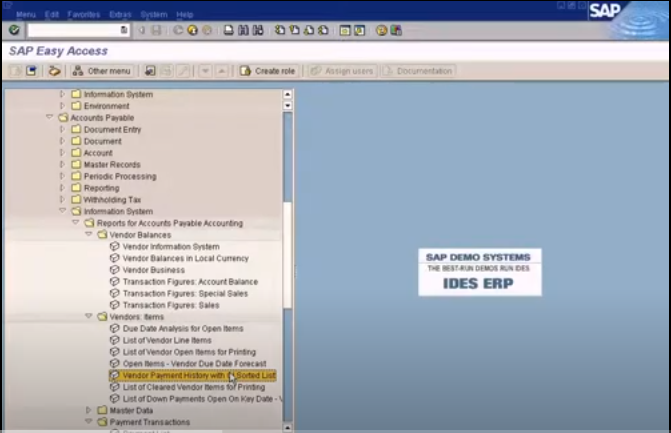The height and width of the screenshot is (433, 671).
Task: Expand the Document Entry folder
Action: (62, 129)
